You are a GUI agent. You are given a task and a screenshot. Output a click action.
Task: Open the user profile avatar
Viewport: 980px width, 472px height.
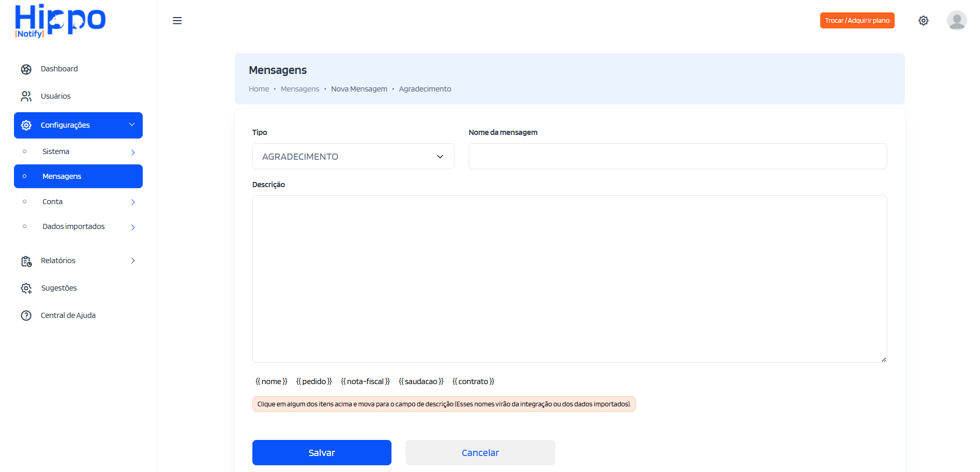[x=956, y=21]
